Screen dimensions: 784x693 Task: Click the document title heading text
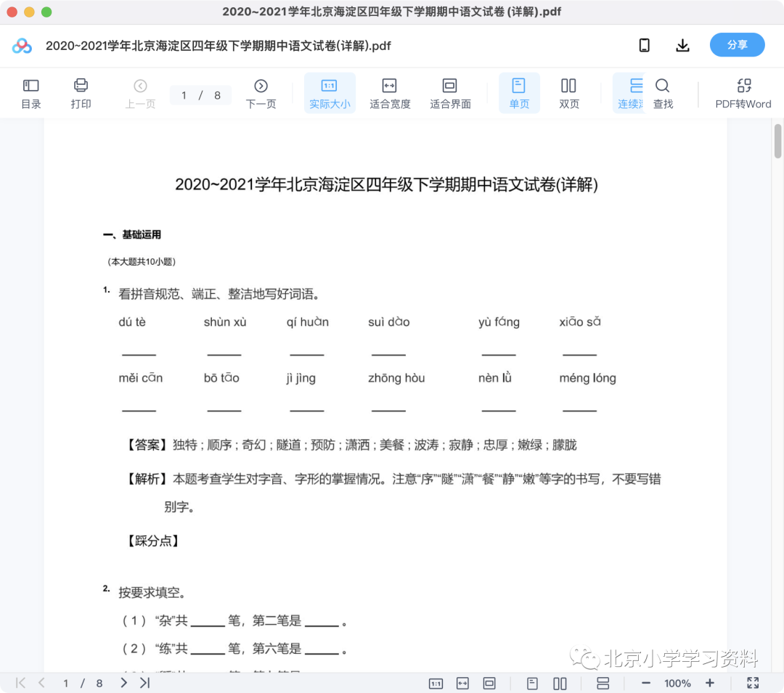(x=386, y=185)
